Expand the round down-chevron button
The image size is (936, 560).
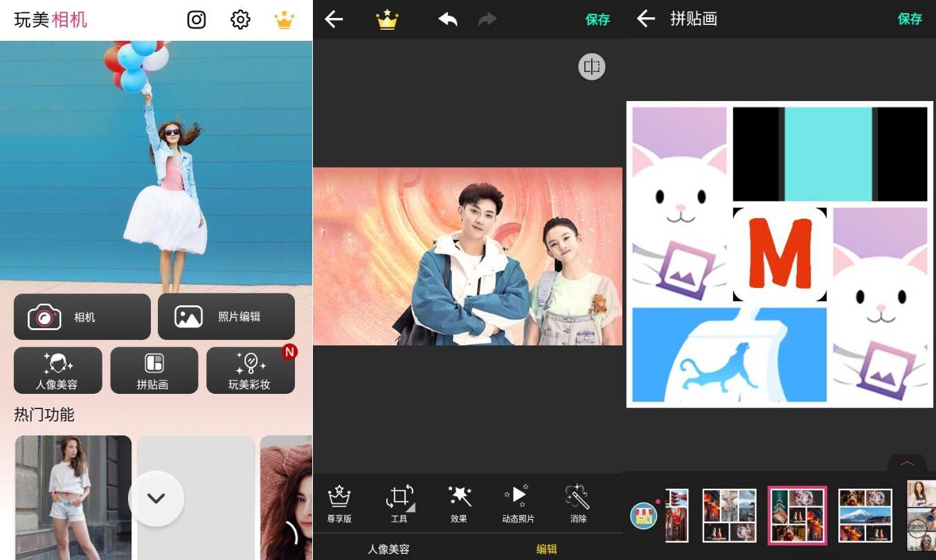(156, 498)
